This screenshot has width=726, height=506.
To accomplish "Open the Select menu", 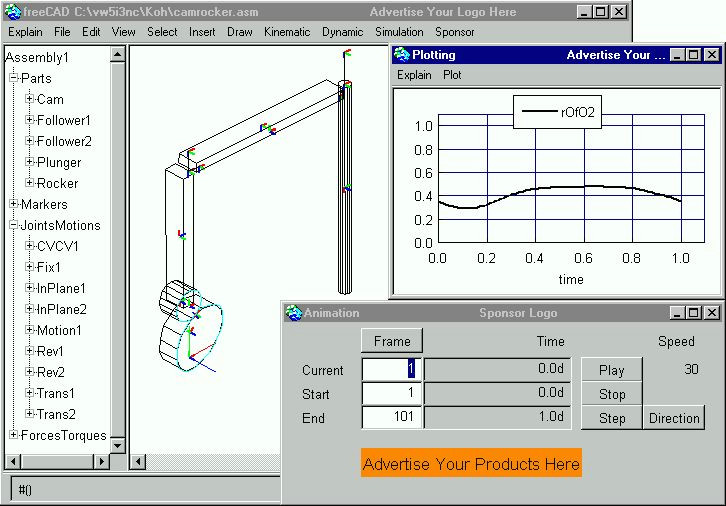I will tap(163, 32).
